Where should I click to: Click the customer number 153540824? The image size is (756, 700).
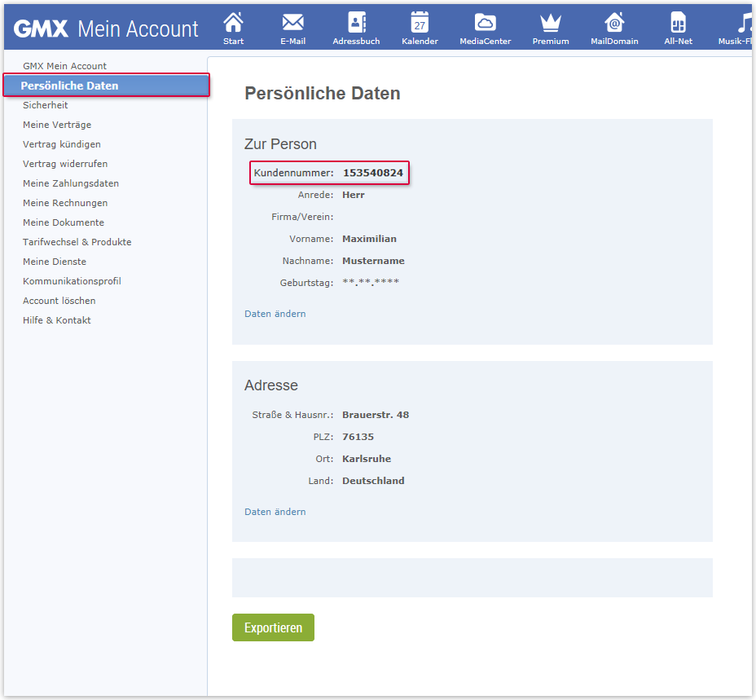pos(372,173)
